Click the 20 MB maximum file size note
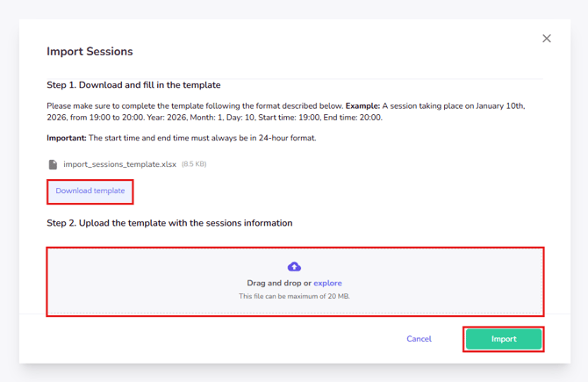 (294, 296)
